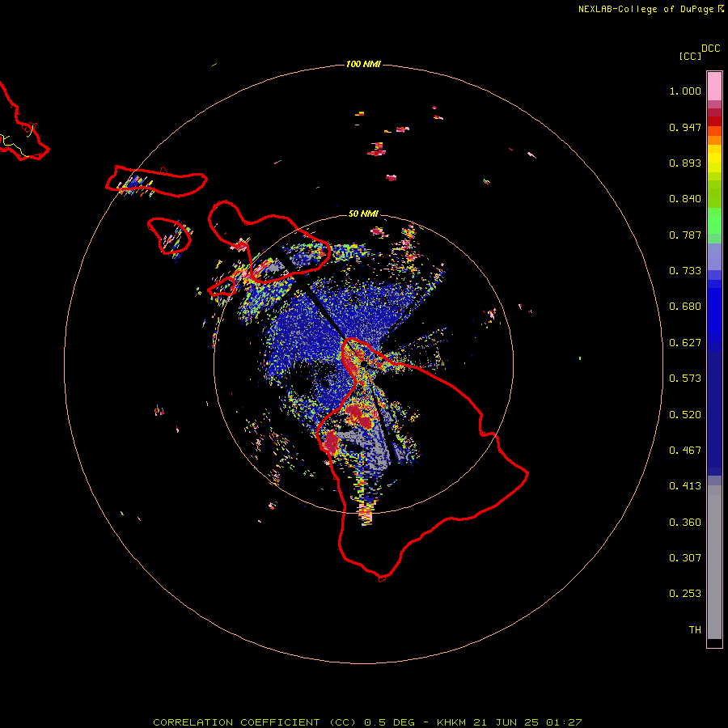The height and width of the screenshot is (728, 728).
Task: Click the 0.573 color scale value
Action: (685, 379)
